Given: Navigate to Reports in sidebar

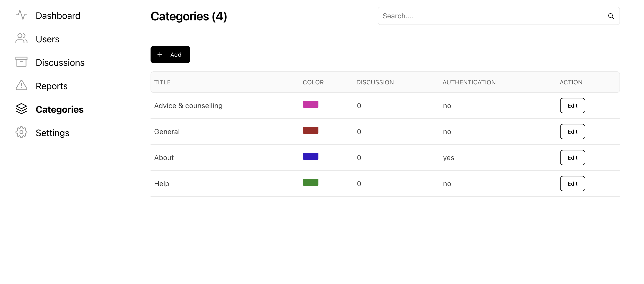Looking at the screenshot, I should coord(52,86).
